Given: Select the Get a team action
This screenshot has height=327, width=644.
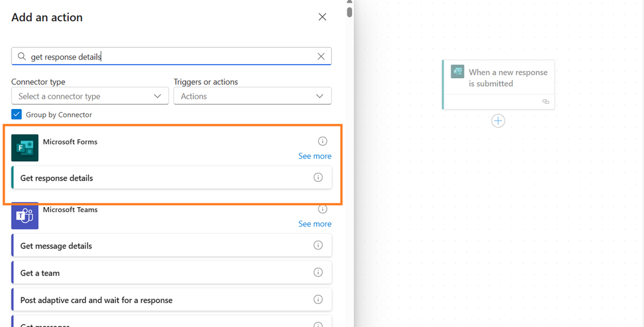Looking at the screenshot, I should [x=171, y=273].
